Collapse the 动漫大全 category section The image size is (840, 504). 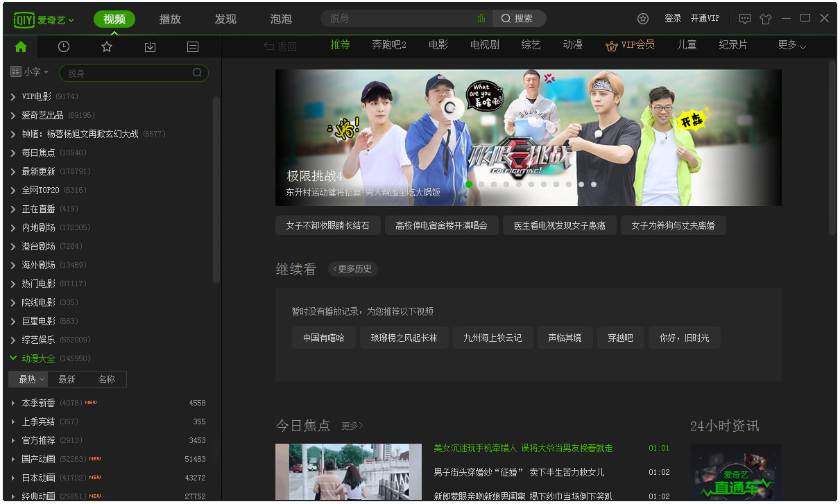(x=13, y=358)
